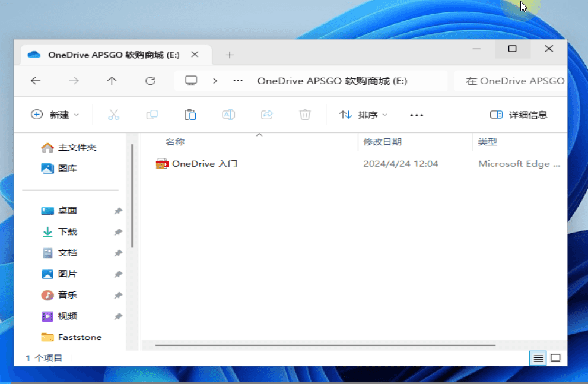Open 桌面 in the sidebar
588x384 pixels.
pyautogui.click(x=59, y=211)
